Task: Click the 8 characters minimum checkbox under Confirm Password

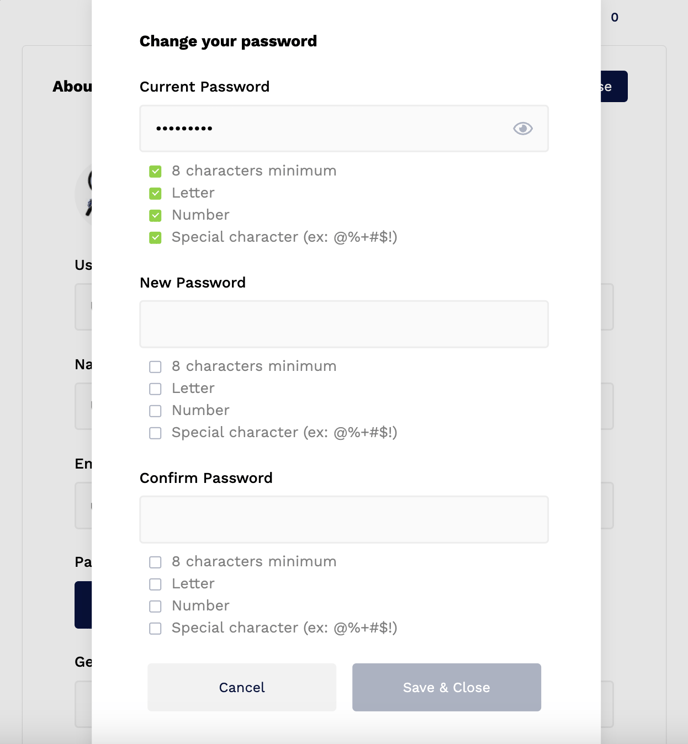Action: tap(155, 562)
